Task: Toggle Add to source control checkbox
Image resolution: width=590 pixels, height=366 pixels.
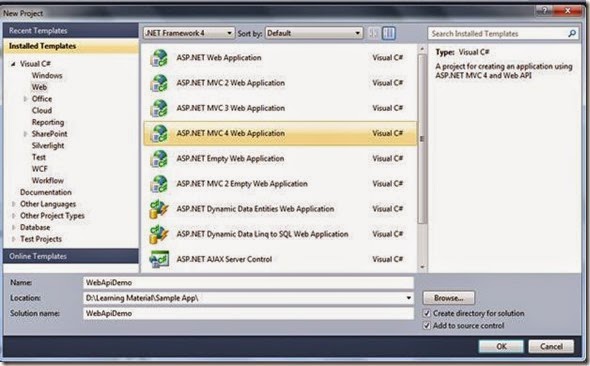Action: (x=427, y=326)
